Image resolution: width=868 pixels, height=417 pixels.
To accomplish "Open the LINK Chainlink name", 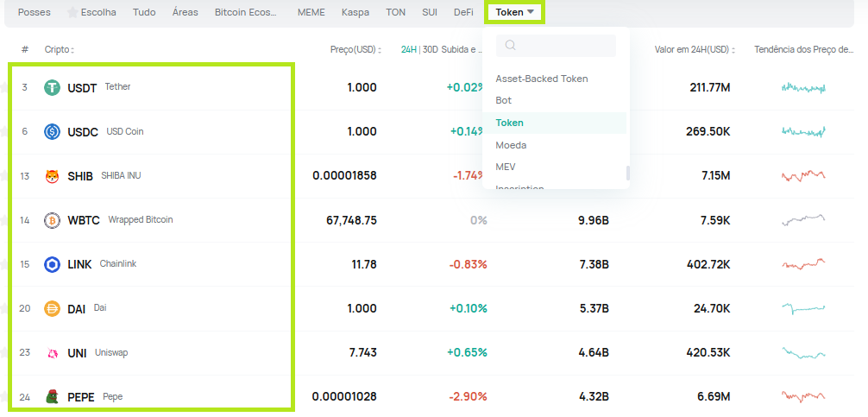I will click(x=102, y=265).
